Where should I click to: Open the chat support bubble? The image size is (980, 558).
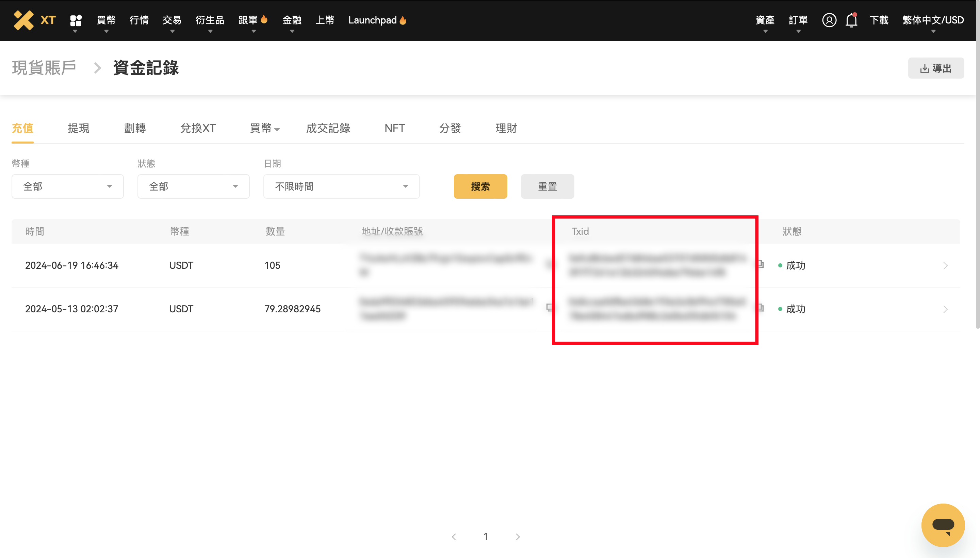943,525
